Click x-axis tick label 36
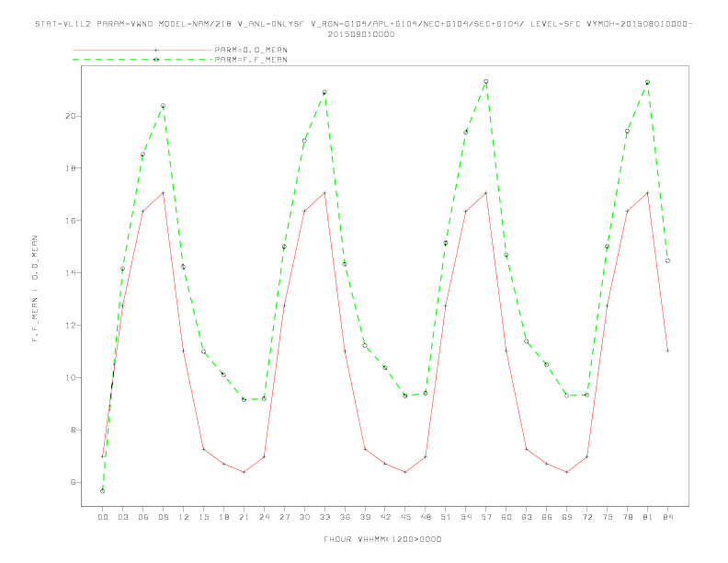728x563 pixels. [x=345, y=517]
